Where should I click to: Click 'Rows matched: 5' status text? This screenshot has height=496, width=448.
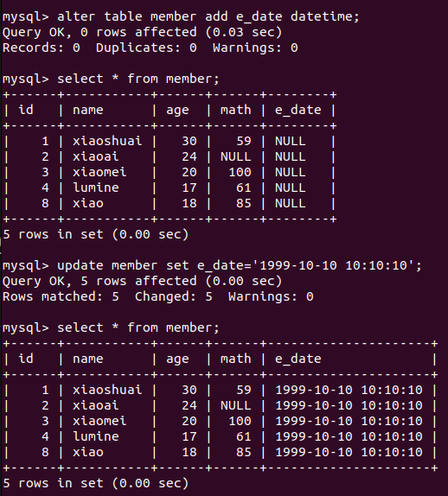(61, 296)
